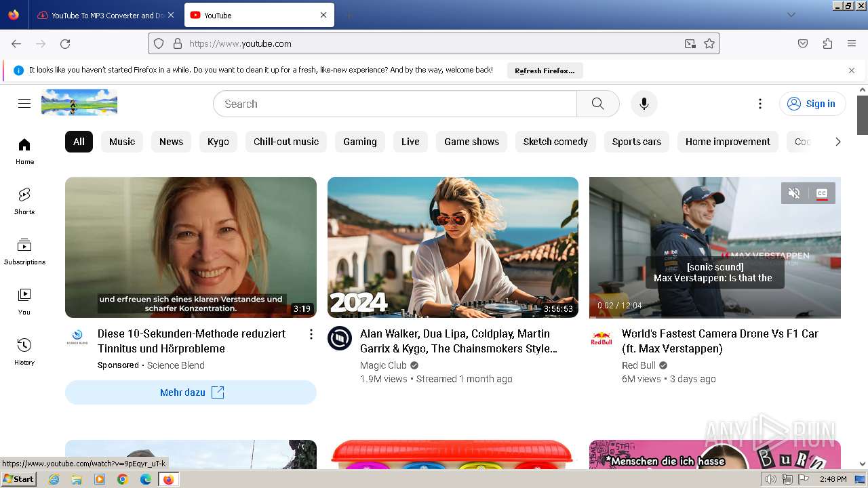The width and height of the screenshot is (868, 488).
Task: Select the Kygo filter chip
Action: pos(218,142)
